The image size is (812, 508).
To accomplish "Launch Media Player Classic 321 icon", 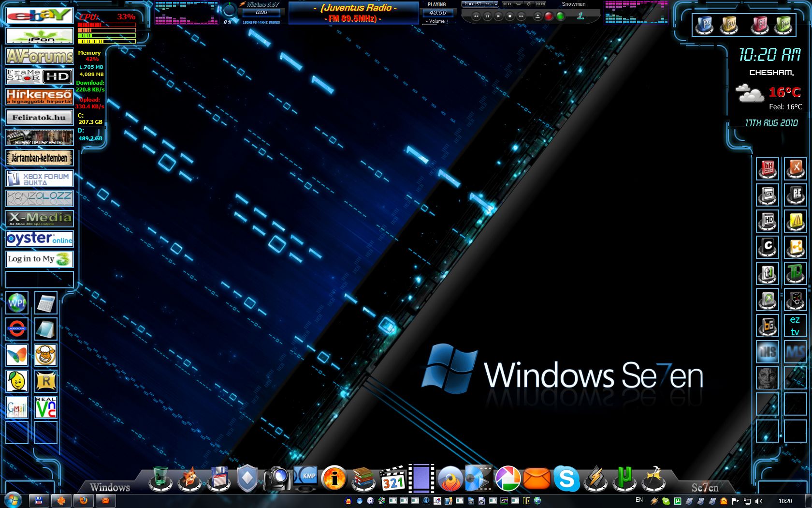I will tap(392, 479).
